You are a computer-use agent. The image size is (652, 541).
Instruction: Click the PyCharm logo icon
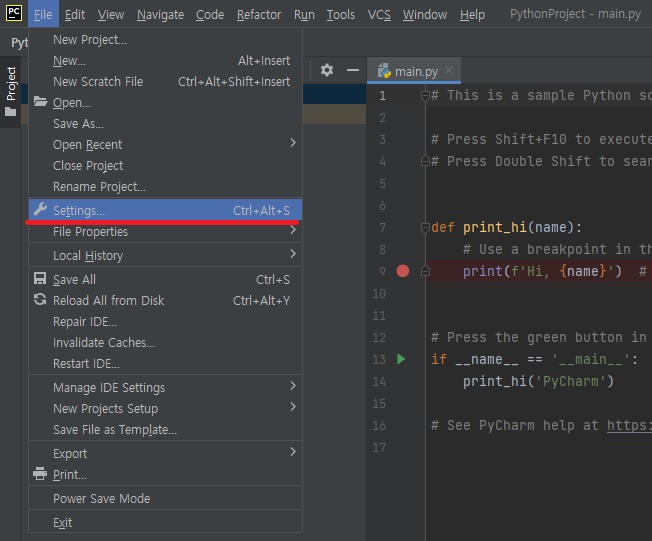[14, 13]
